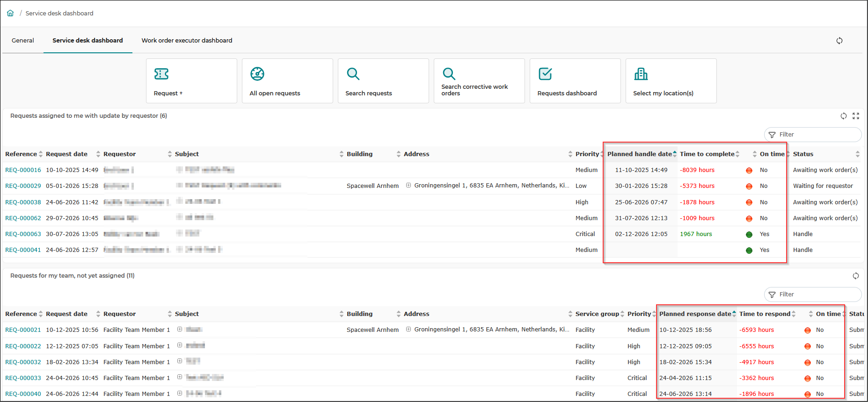The width and height of the screenshot is (868, 402).
Task: Open Search corrective work orders tile
Action: point(479,81)
